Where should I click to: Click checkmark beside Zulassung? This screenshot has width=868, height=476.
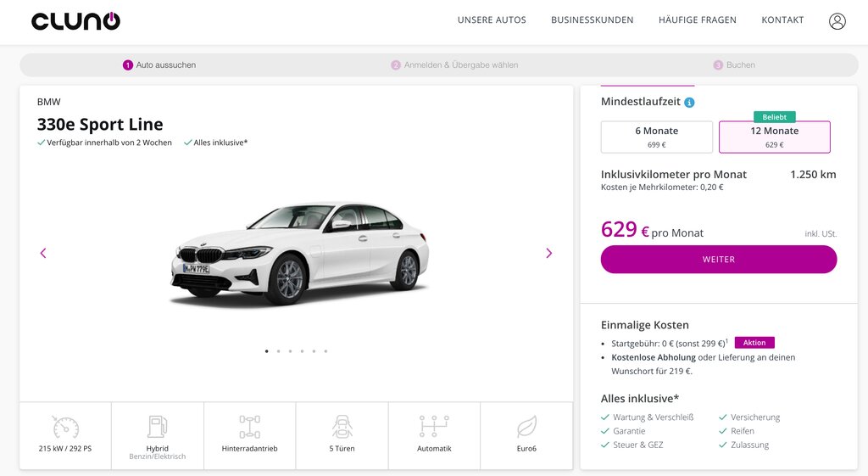722,445
